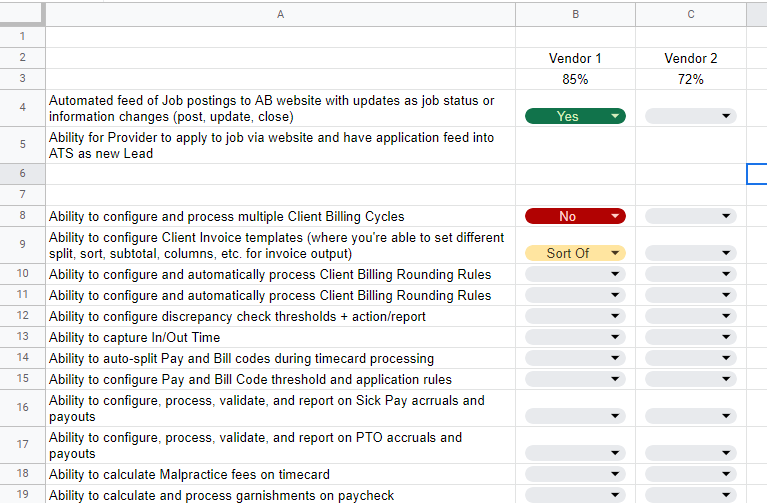Open Vendor 2 dropdown for Malpractice fees row
The height and width of the screenshot is (503, 767).
[691, 474]
